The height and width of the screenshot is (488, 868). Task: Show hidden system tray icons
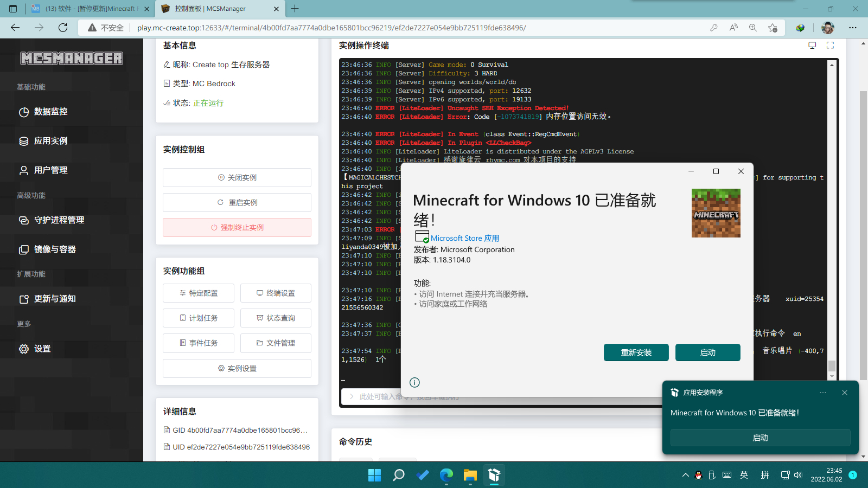[686, 476]
